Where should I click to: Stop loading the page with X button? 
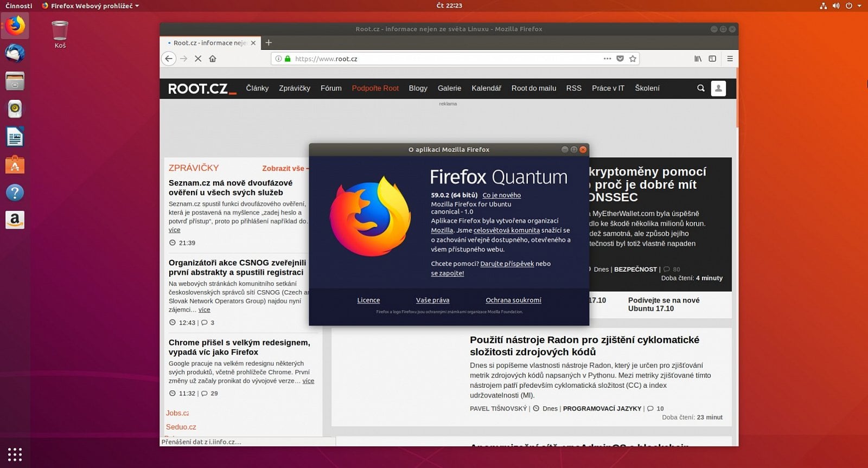click(198, 59)
